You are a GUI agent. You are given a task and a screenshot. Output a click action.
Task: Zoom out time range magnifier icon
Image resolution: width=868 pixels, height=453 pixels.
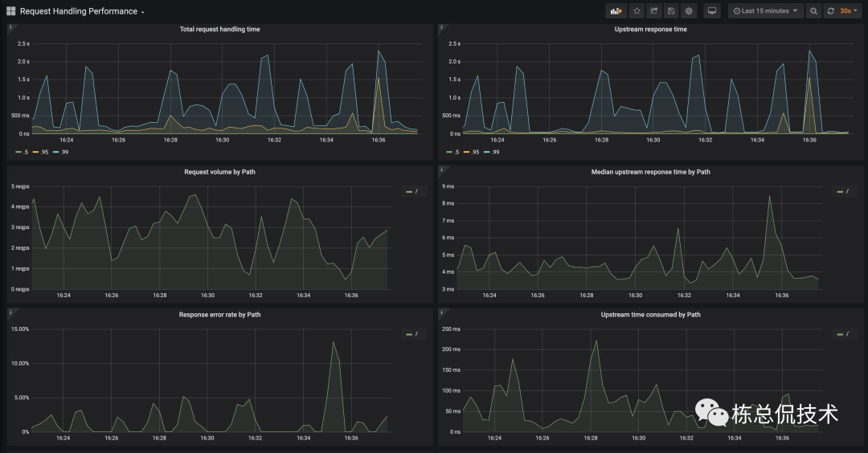[x=813, y=11]
